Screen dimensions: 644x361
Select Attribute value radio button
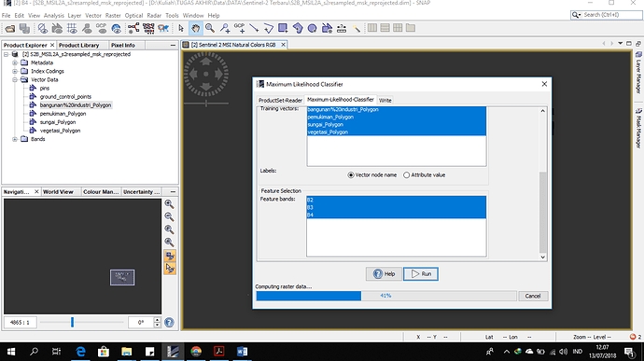(x=407, y=175)
